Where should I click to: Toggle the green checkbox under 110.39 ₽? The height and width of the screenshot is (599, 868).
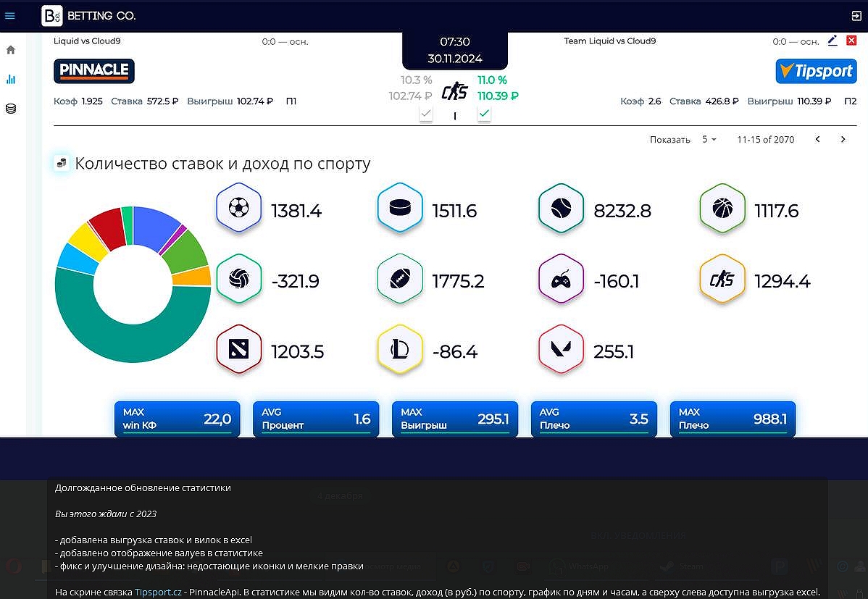(x=484, y=114)
